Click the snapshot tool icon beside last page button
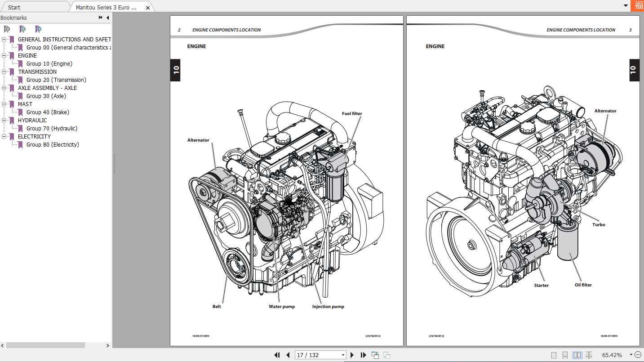 point(375,355)
